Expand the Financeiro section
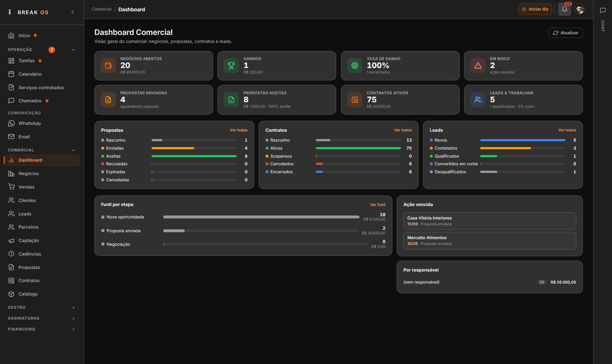Viewport: 612px width, 364px height. [x=42, y=329]
